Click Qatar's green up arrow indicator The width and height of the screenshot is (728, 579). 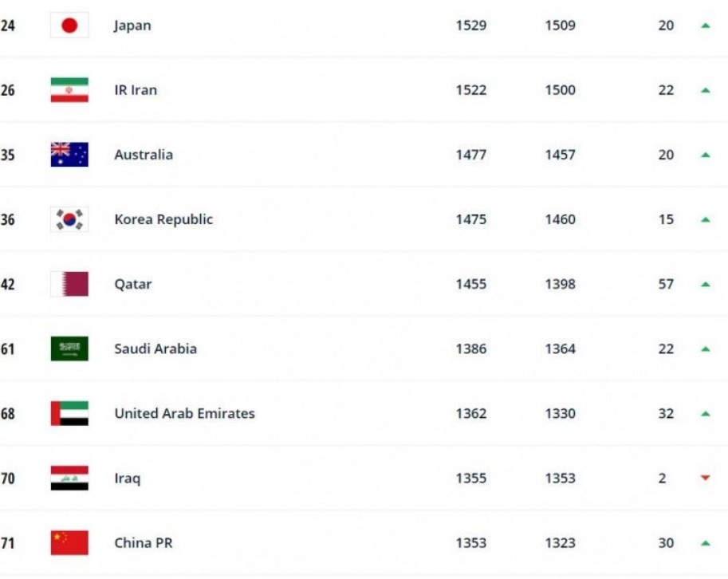click(x=705, y=284)
